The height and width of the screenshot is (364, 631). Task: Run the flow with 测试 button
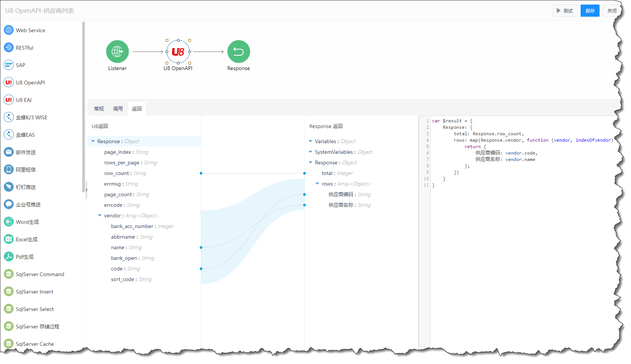pyautogui.click(x=565, y=11)
